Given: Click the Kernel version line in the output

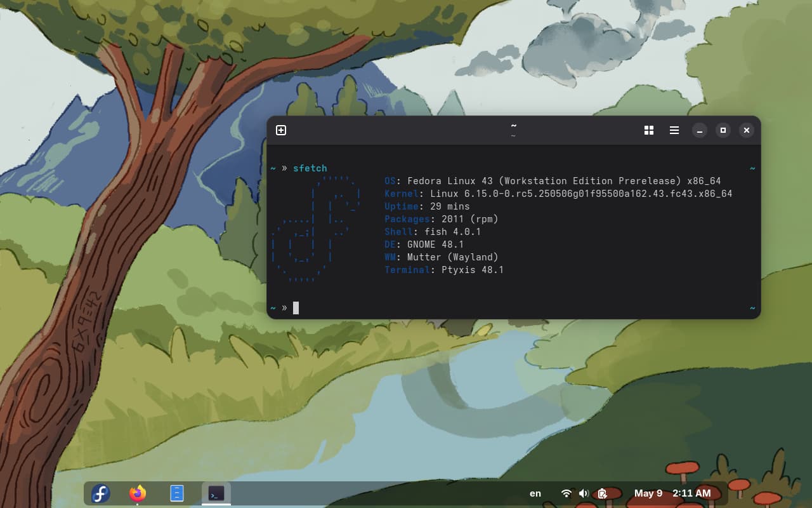Looking at the screenshot, I should point(558,194).
